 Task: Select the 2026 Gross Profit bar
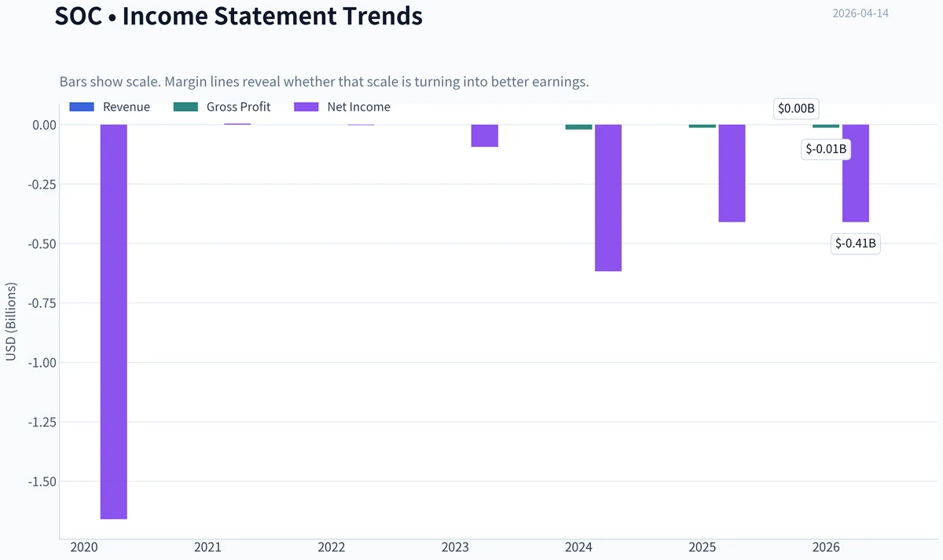[826, 126]
